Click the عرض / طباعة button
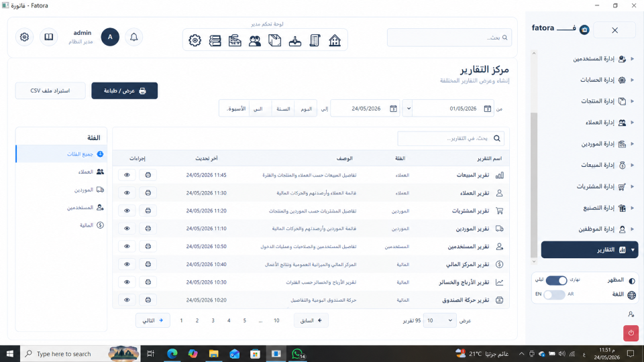The height and width of the screenshot is (362, 644). [125, 90]
